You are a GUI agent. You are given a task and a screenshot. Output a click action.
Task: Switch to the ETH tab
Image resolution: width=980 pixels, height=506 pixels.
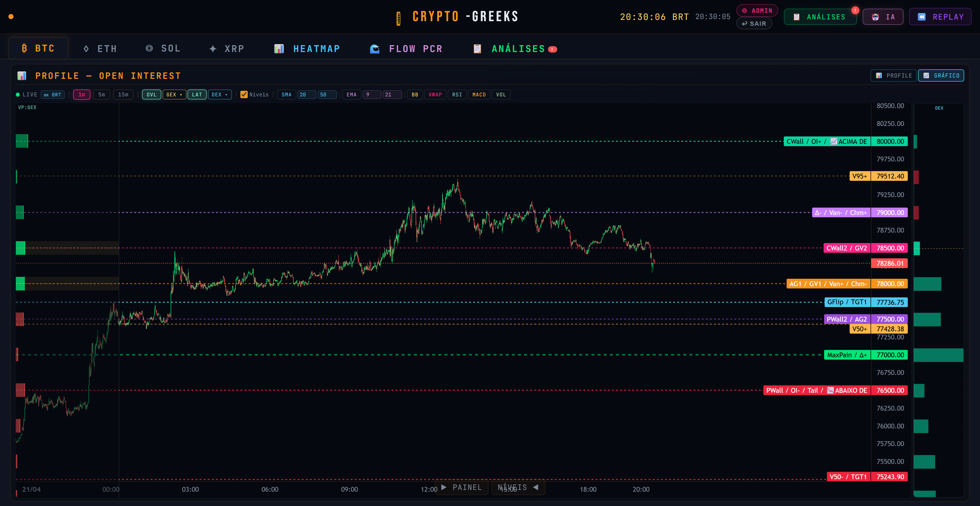(100, 49)
